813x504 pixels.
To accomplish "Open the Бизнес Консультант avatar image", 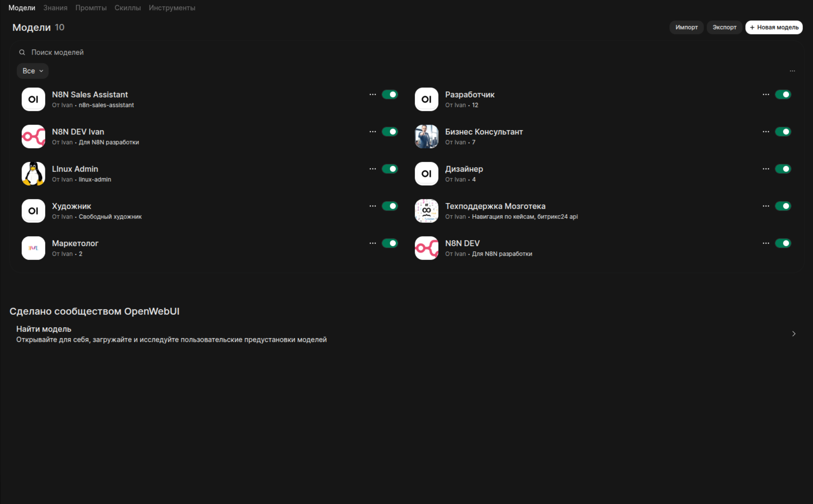I will [426, 136].
